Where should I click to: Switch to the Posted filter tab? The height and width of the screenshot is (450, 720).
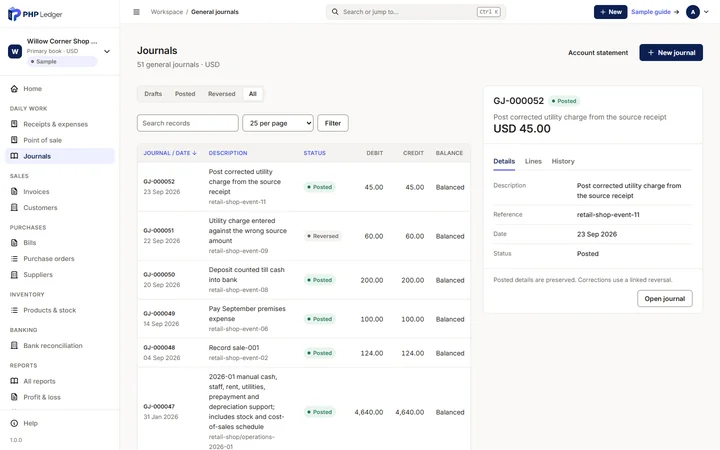click(185, 94)
